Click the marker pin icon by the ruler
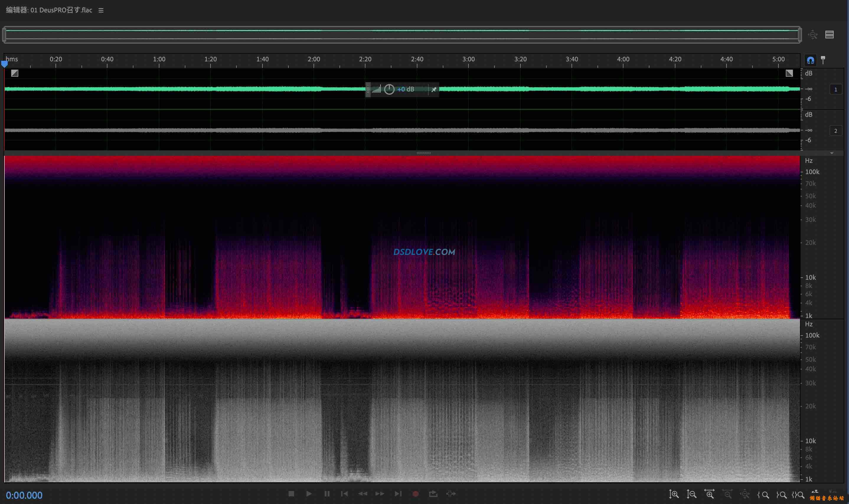Viewport: 849px width, 504px height. 823,60
